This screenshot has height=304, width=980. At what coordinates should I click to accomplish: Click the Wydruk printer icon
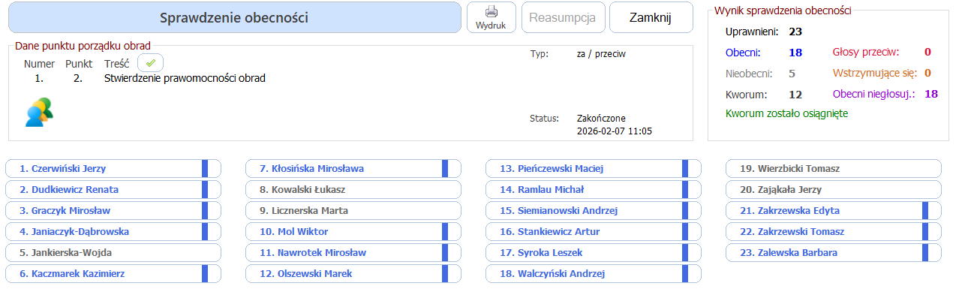(x=492, y=12)
